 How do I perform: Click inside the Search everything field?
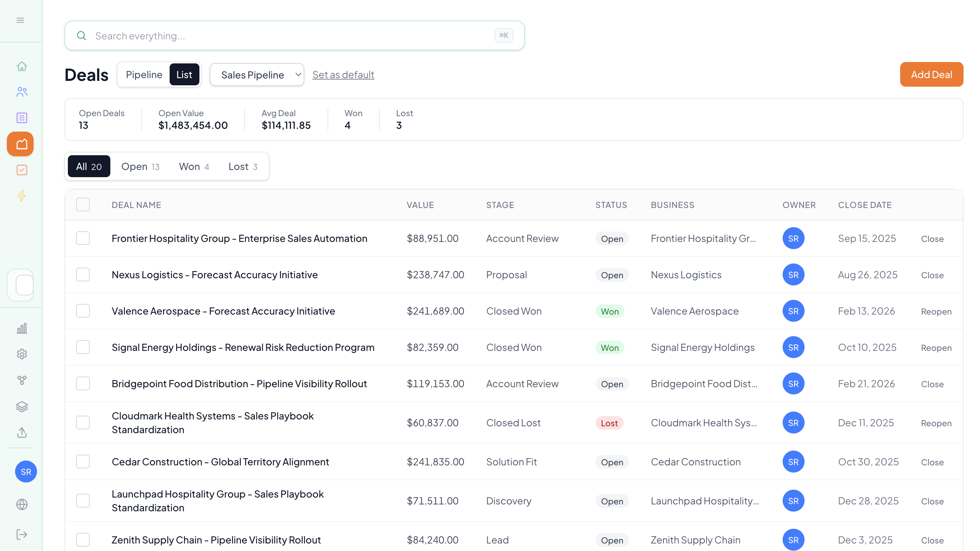pos(266,35)
